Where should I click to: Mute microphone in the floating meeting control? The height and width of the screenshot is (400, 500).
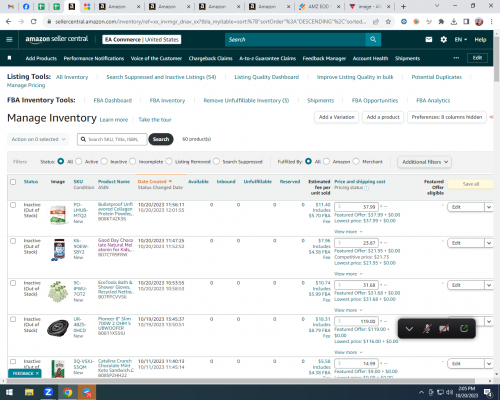[427, 329]
